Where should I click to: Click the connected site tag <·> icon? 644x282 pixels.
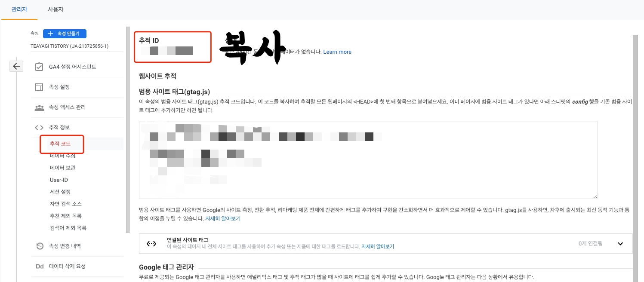pyautogui.click(x=151, y=243)
